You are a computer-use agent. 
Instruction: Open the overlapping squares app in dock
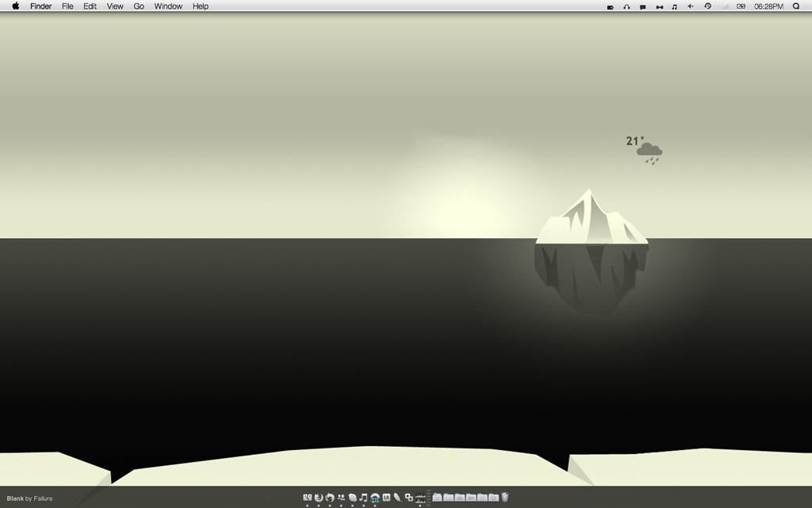point(409,498)
